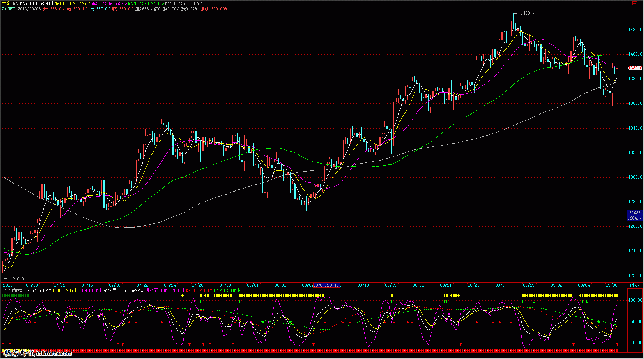Click the 1360.0 price axis label

635,103
